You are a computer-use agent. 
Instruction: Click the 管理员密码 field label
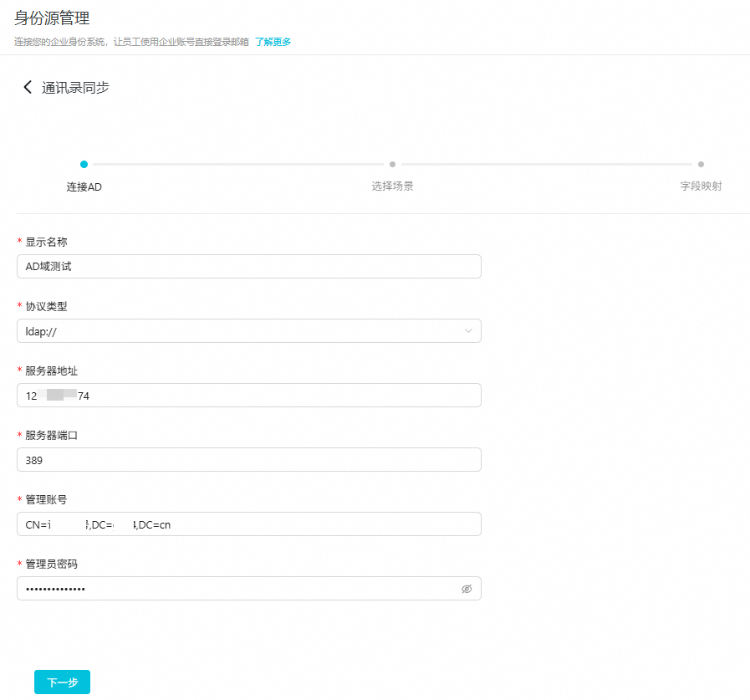51,565
